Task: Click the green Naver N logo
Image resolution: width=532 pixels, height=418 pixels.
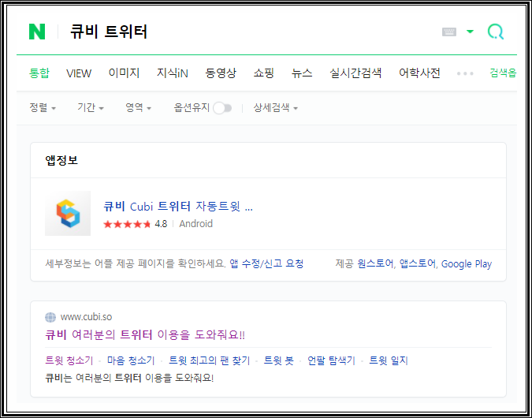Action: pyautogui.click(x=37, y=32)
